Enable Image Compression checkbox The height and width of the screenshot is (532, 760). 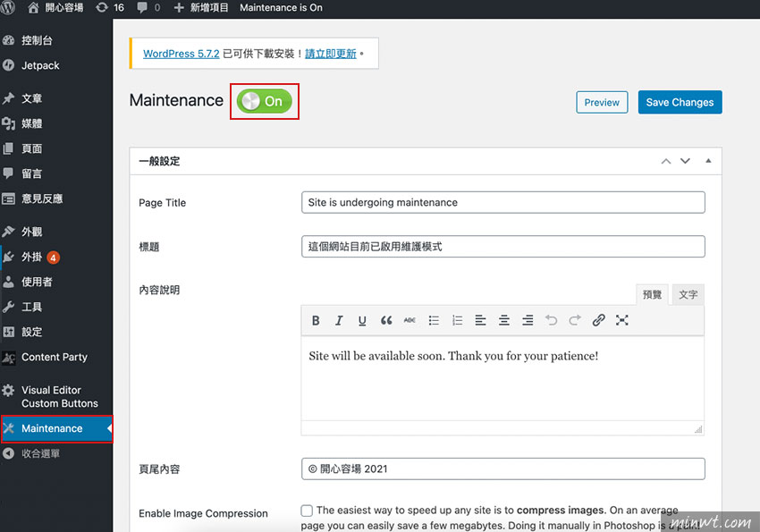point(307,511)
